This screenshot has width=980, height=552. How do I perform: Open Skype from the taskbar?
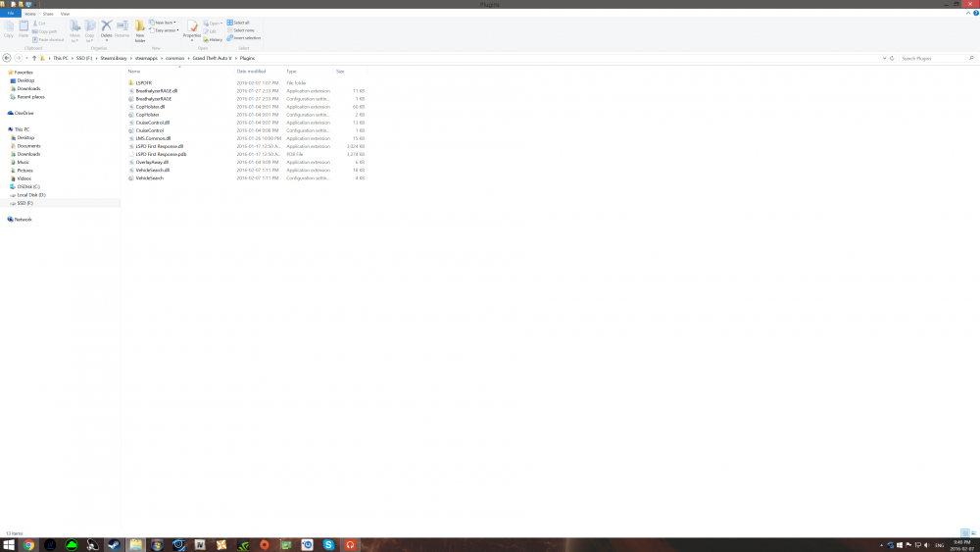pyautogui.click(x=328, y=544)
